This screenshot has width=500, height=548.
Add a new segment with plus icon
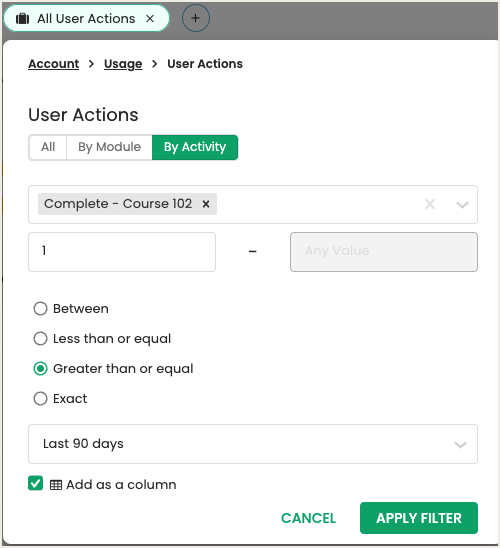pyautogui.click(x=196, y=18)
